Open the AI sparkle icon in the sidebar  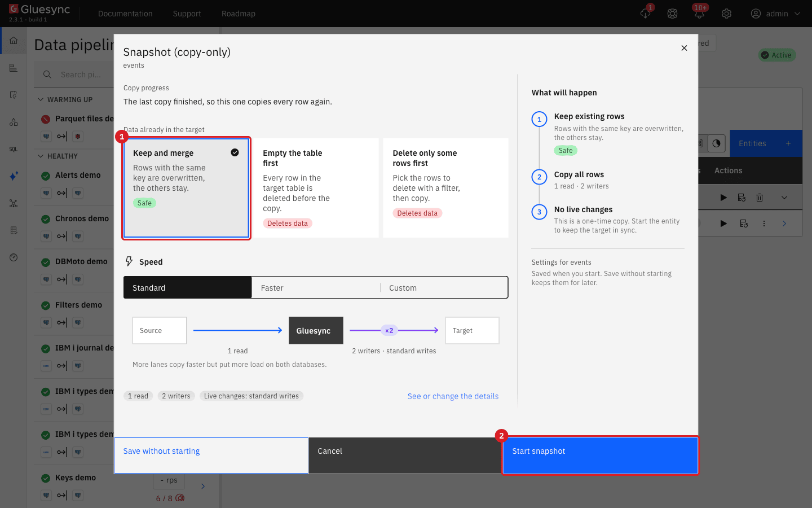tap(14, 176)
